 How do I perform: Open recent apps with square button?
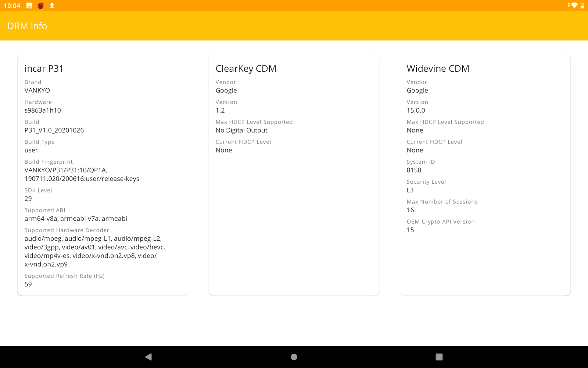click(x=439, y=357)
